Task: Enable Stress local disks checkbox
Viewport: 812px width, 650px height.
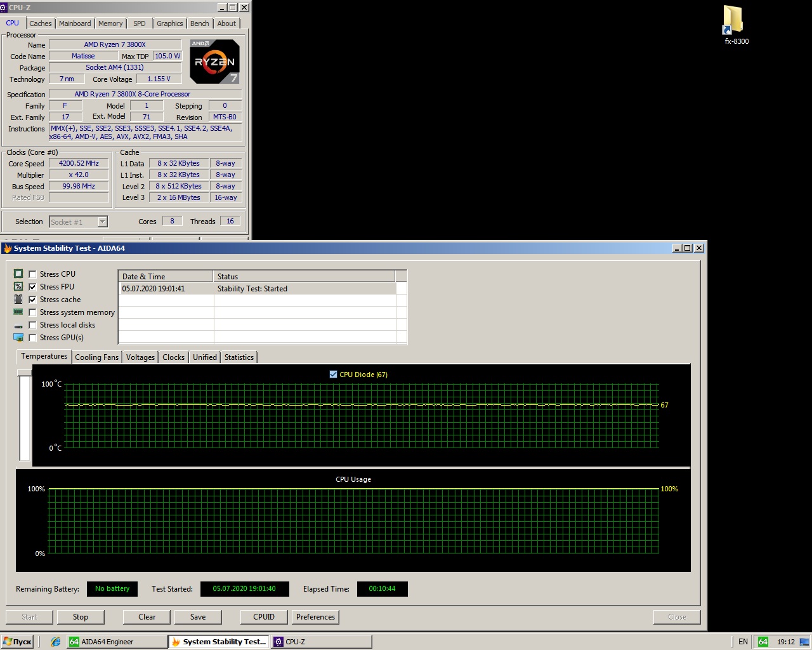Action: [32, 325]
